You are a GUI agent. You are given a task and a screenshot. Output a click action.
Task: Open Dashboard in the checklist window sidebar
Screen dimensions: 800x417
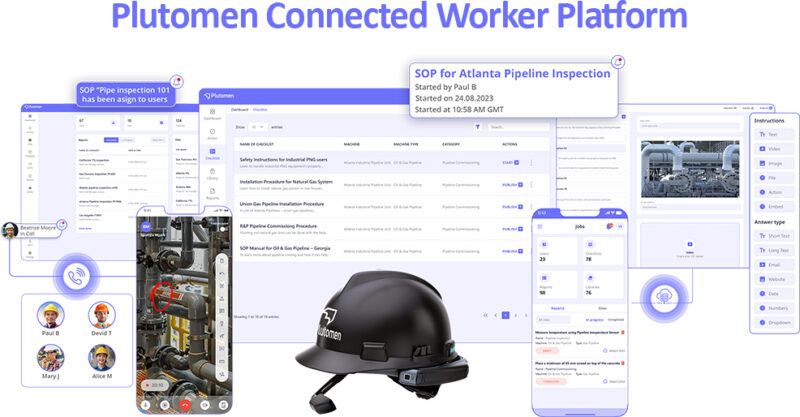coord(212,114)
